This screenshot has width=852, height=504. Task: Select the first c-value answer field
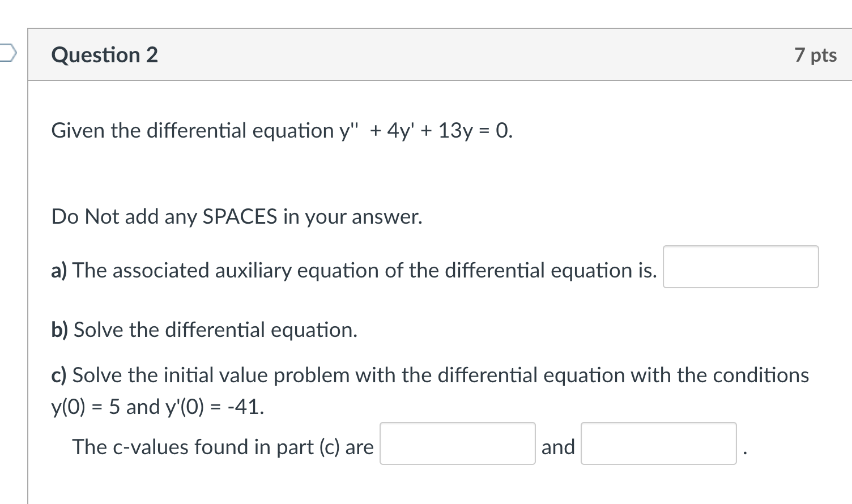click(457, 445)
